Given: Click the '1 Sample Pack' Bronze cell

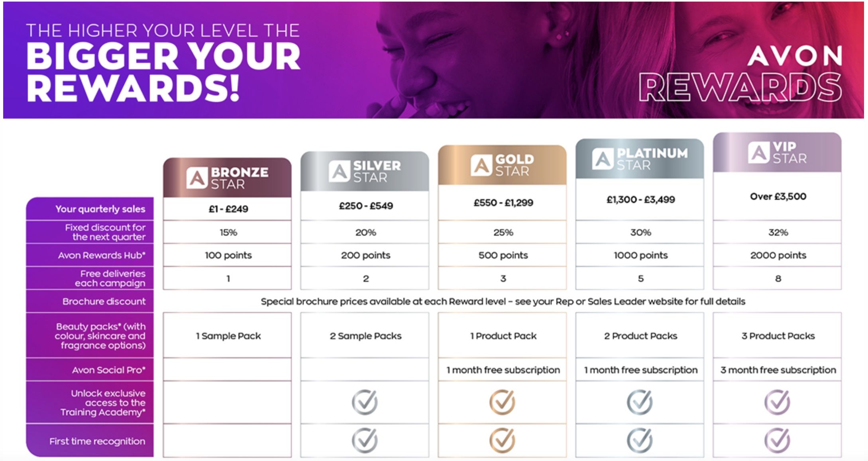Looking at the screenshot, I should (228, 336).
